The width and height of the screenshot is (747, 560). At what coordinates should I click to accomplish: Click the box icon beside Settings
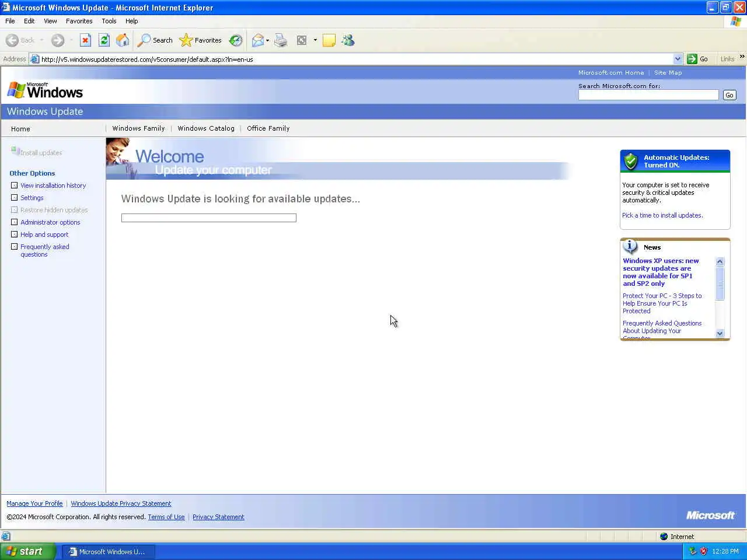(15, 198)
